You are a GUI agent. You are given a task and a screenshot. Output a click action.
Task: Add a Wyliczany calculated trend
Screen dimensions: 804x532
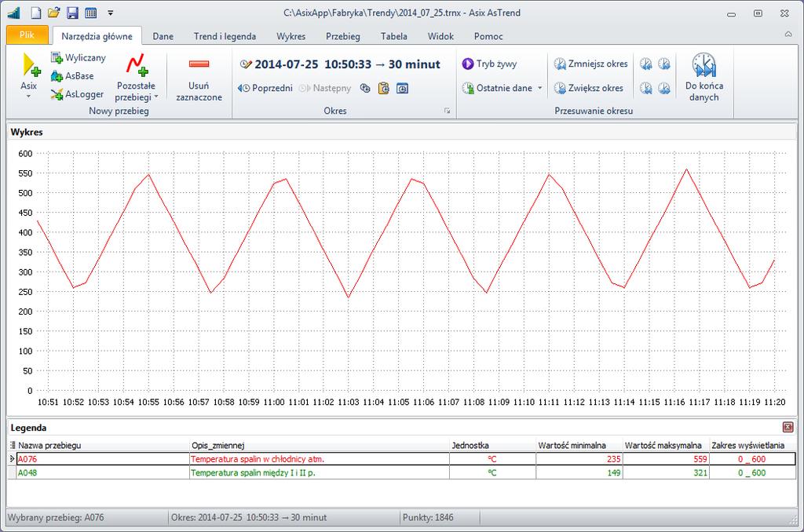pos(79,57)
